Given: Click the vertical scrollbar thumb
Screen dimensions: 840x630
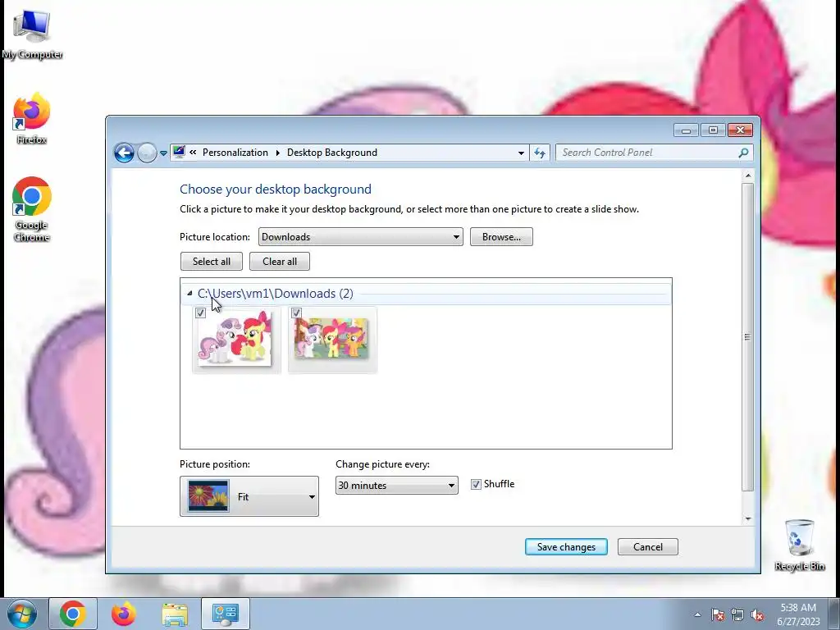Looking at the screenshot, I should (x=748, y=337).
